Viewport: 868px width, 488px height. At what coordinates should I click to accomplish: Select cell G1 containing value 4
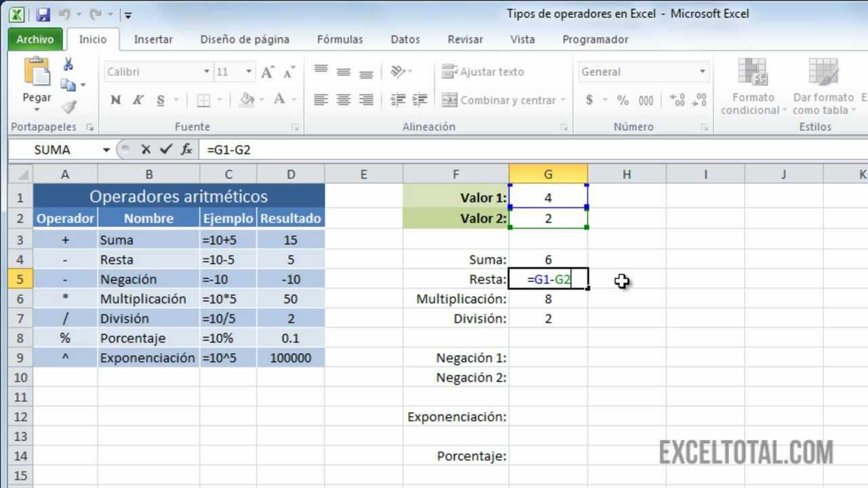[x=548, y=198]
